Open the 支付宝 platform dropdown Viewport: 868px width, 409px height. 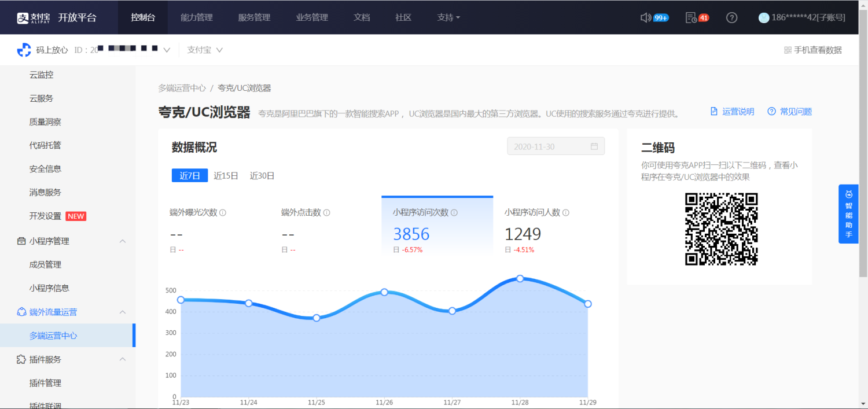point(205,50)
